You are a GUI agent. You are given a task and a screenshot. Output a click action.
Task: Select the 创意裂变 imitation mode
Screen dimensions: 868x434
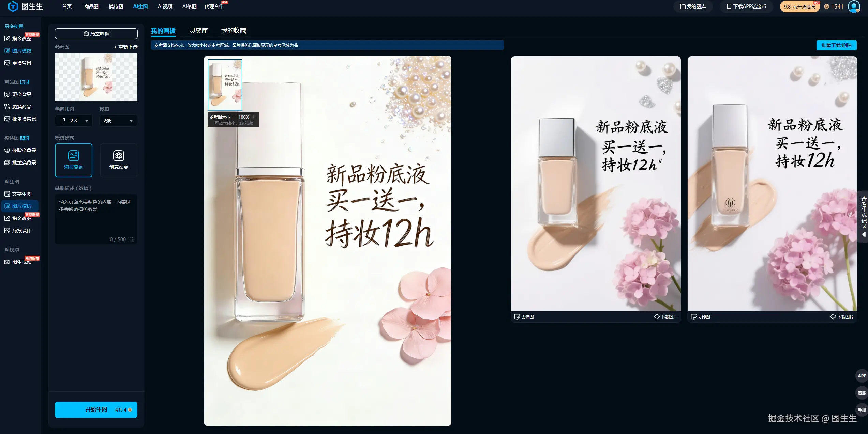(118, 160)
